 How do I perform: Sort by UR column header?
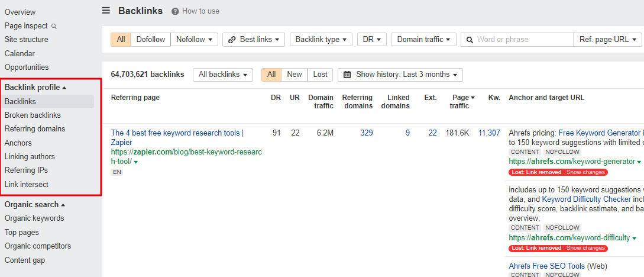pos(295,98)
